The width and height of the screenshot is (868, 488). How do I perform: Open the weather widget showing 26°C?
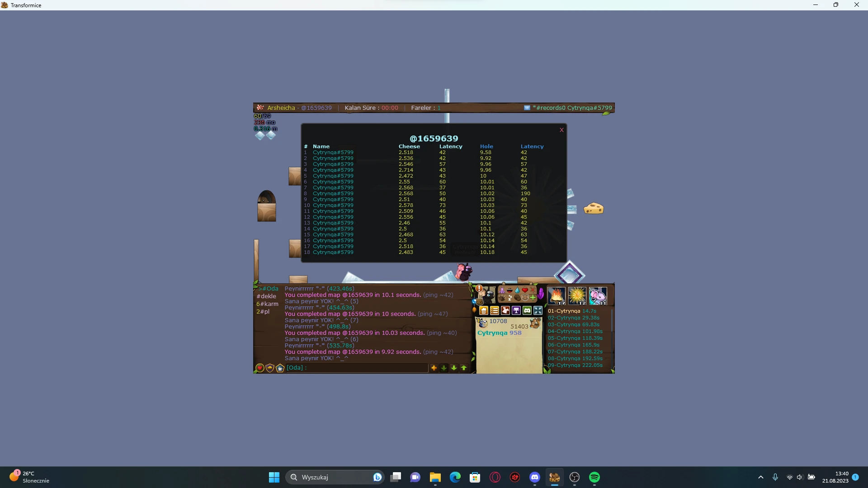point(30,477)
